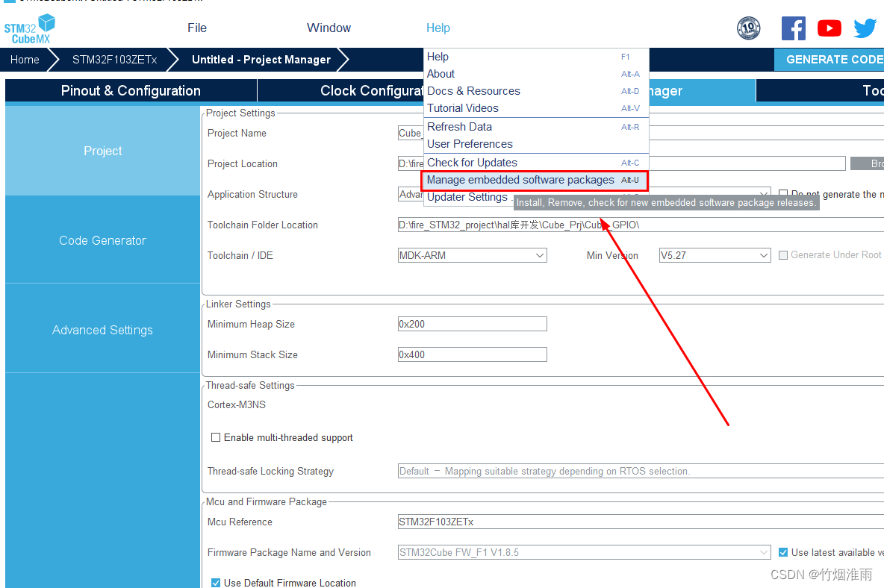Click the Linker Settings group title
Screen dimensions: 884x588
point(238,304)
